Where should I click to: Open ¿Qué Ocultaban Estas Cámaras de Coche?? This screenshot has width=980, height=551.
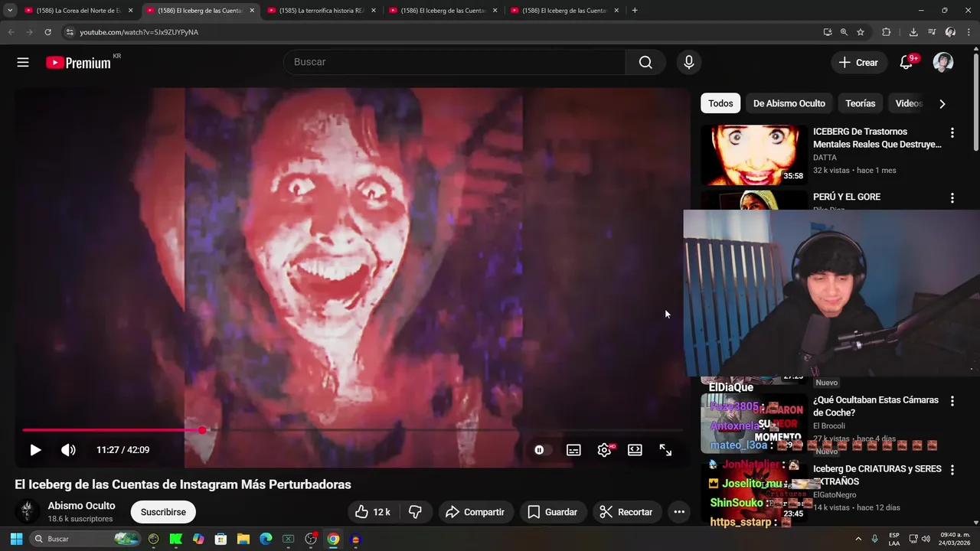point(875,406)
